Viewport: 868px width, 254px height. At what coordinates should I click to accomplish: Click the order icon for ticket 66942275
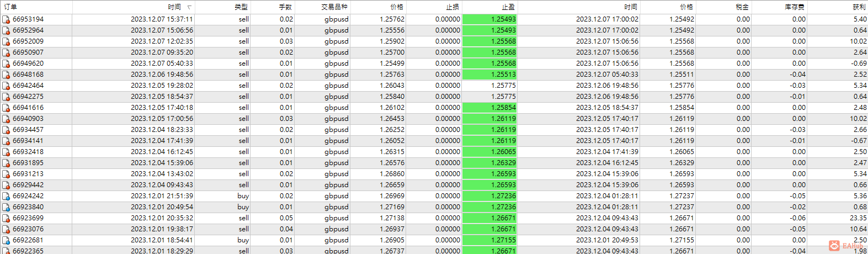pos(6,97)
